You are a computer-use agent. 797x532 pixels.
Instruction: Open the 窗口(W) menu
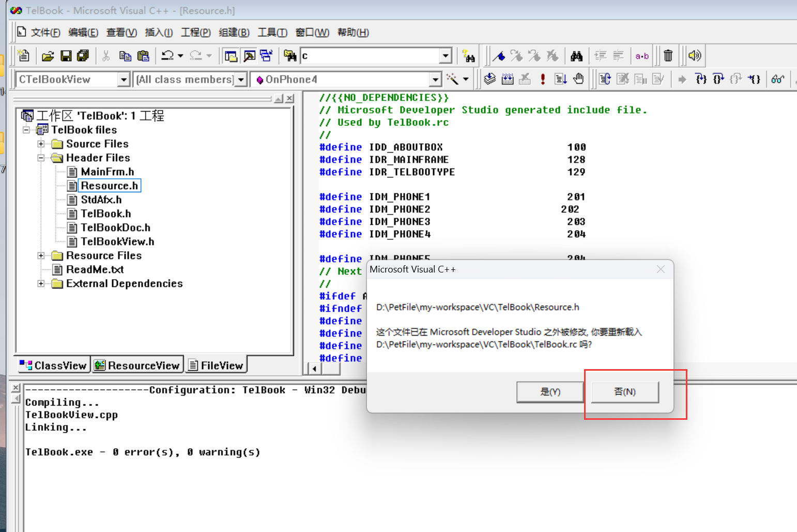tap(312, 33)
